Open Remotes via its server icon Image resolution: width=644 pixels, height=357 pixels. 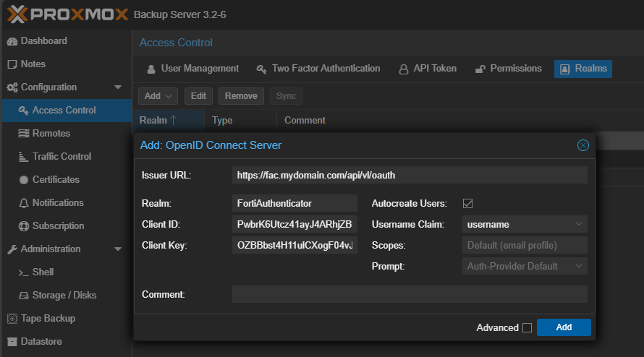[24, 134]
